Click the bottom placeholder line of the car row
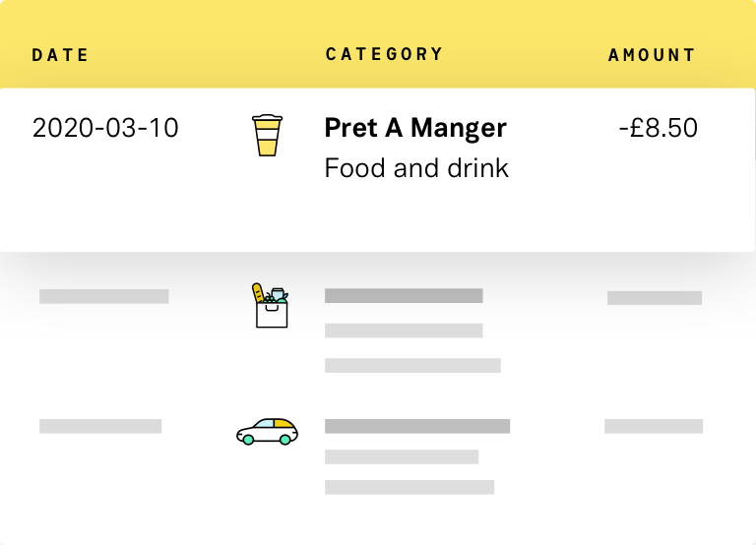The height and width of the screenshot is (545, 756). click(409, 487)
